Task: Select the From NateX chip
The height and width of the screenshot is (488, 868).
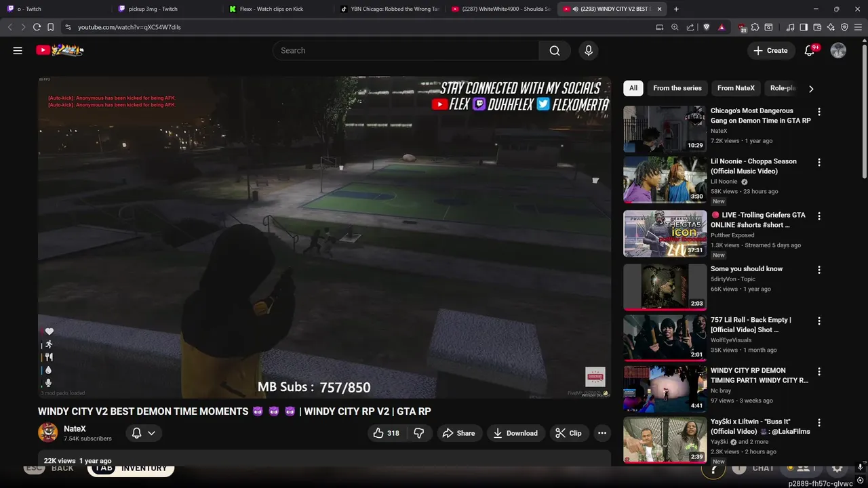Action: (736, 88)
